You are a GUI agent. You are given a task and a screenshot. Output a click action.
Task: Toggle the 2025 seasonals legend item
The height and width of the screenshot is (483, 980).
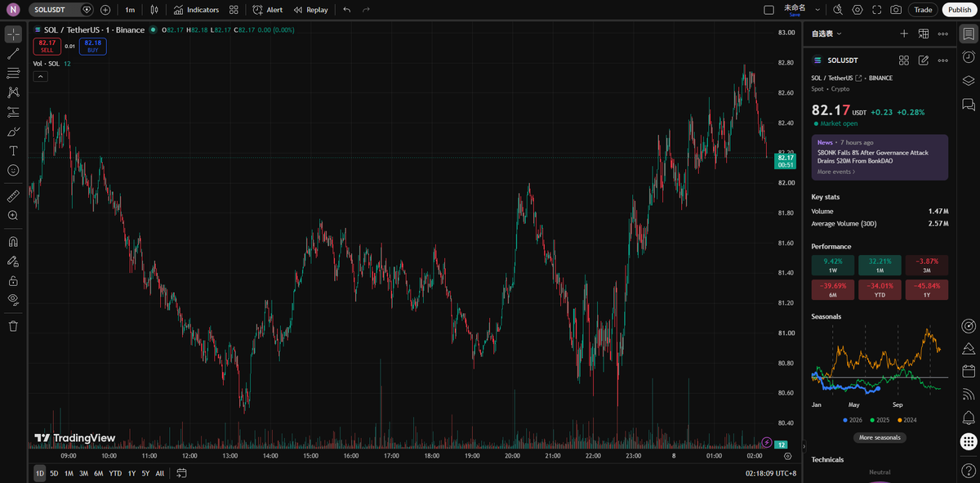(879, 420)
